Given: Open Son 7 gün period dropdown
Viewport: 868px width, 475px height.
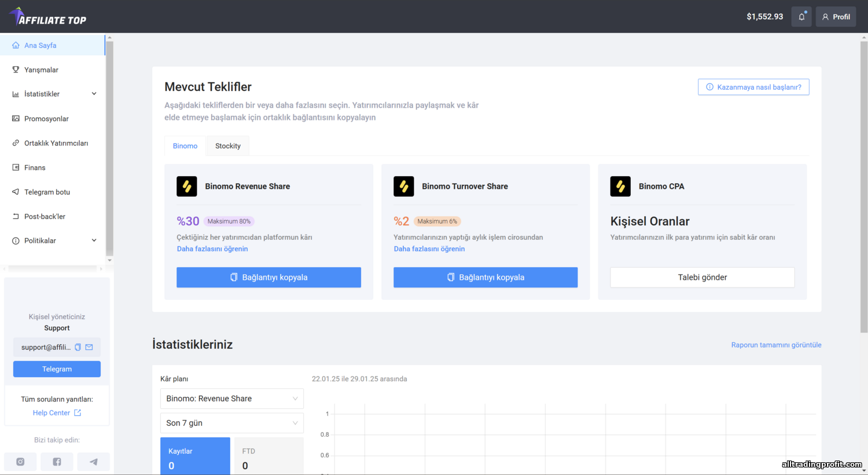Looking at the screenshot, I should tap(231, 423).
